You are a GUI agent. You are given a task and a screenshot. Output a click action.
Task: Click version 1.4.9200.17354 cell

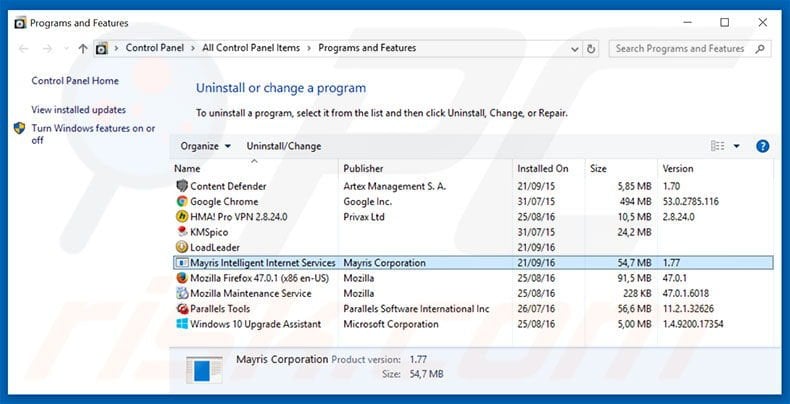click(x=693, y=324)
